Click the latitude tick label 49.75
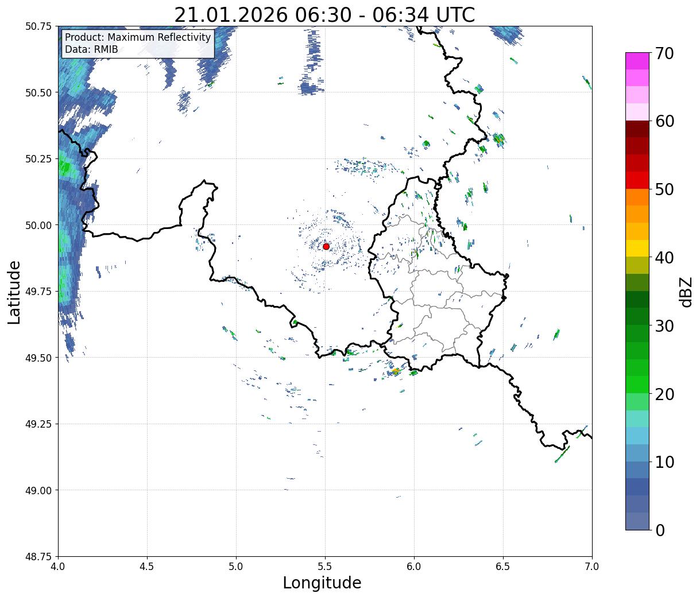Screen dimensions: 700x597 click(38, 292)
